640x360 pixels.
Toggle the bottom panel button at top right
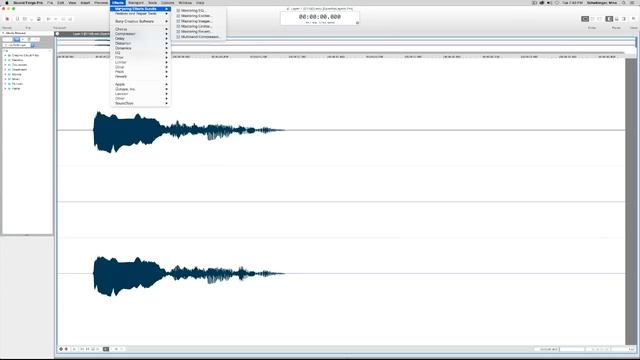[617, 19]
